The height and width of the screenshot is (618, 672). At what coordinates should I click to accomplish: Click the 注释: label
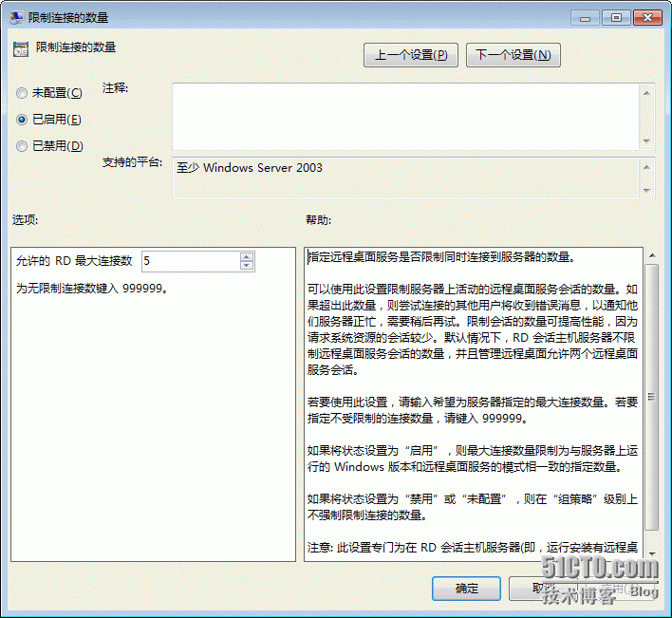coord(115,88)
